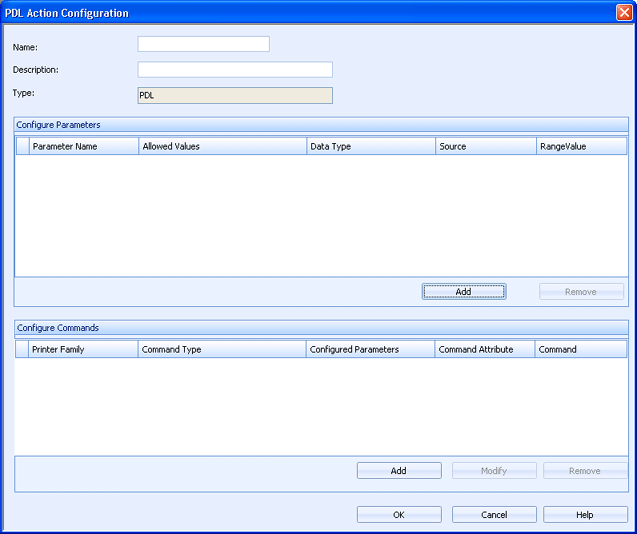Close the PDL Action Configuration window
This screenshot has width=637, height=534.
(x=624, y=13)
